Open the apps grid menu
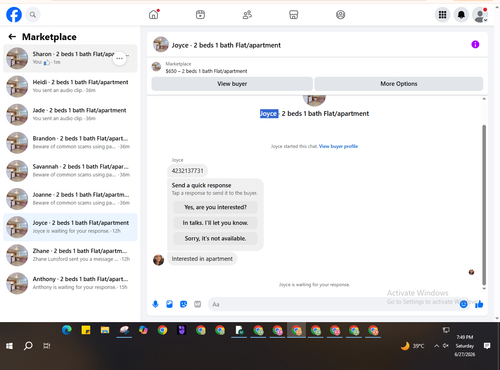 pos(442,15)
